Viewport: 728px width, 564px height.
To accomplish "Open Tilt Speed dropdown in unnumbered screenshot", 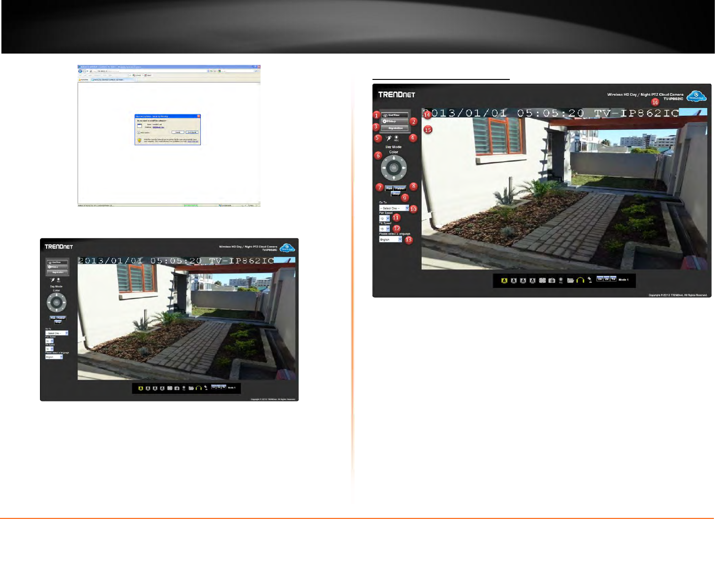I will 49,349.
